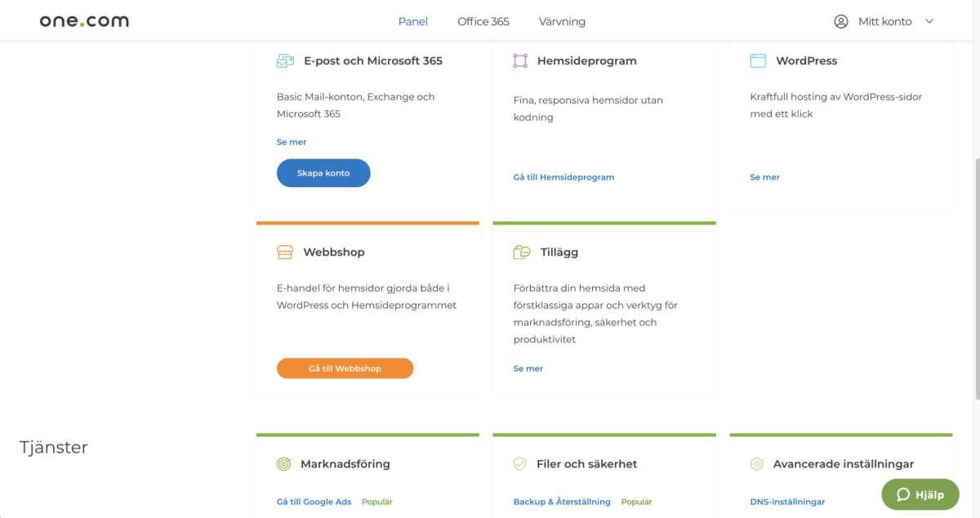Screen dimensions: 980x518
Task: Click the Webbshop storefront icon
Action: pos(285,252)
